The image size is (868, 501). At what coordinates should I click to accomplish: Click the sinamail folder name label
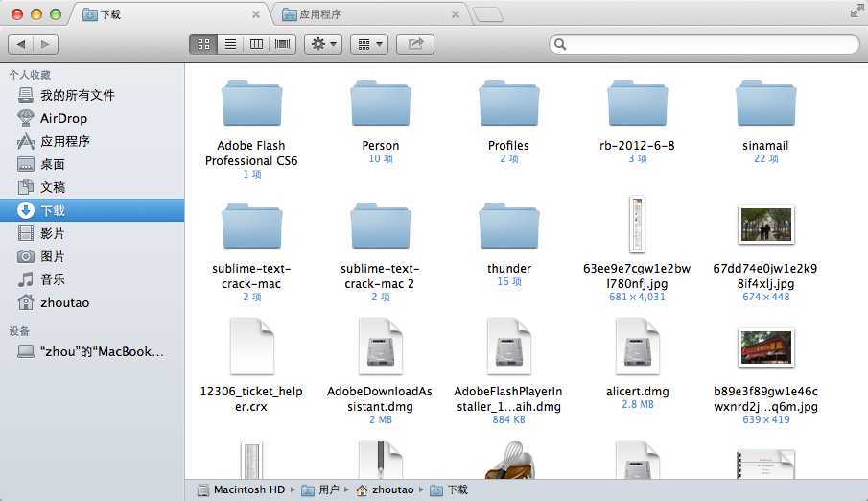765,146
